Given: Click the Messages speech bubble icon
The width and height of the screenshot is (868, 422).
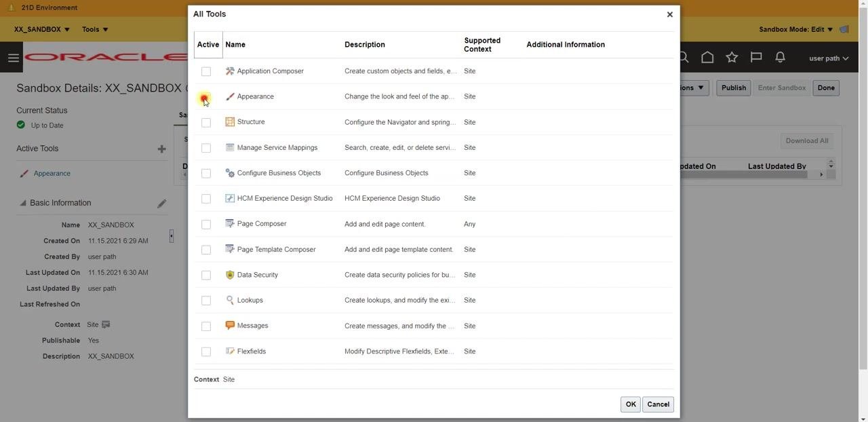Looking at the screenshot, I should (230, 326).
